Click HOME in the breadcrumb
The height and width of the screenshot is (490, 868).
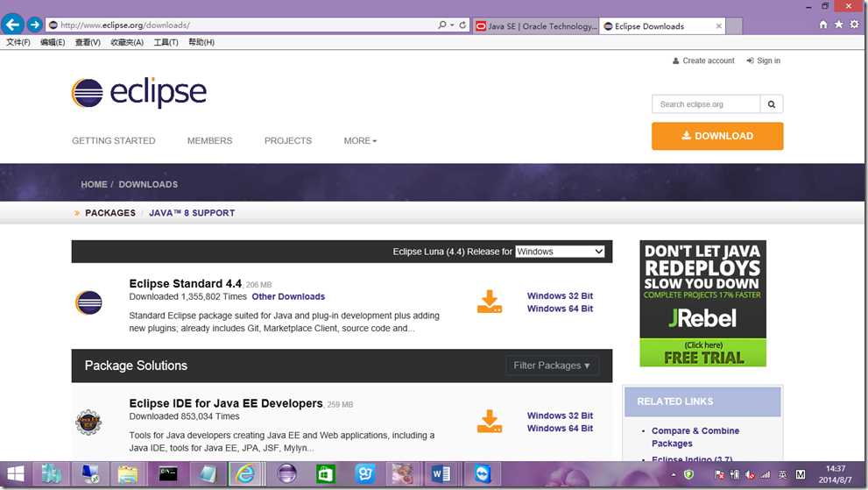(94, 185)
